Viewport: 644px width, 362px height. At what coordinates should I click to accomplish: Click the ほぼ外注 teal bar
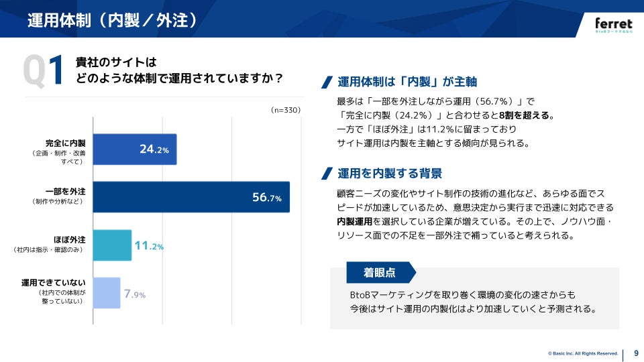112,245
